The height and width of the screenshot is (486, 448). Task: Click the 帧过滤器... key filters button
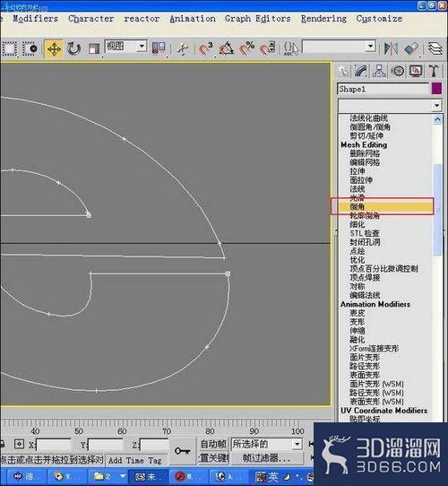[x=266, y=458]
